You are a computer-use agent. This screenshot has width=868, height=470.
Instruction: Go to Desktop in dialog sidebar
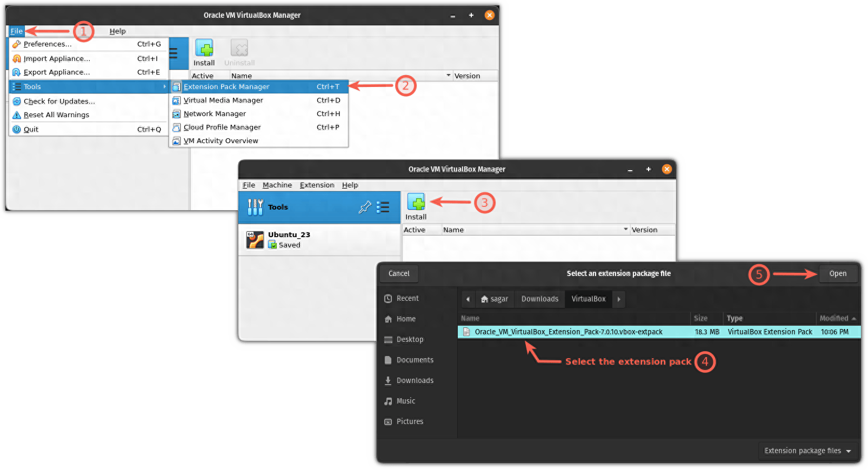pyautogui.click(x=417, y=340)
